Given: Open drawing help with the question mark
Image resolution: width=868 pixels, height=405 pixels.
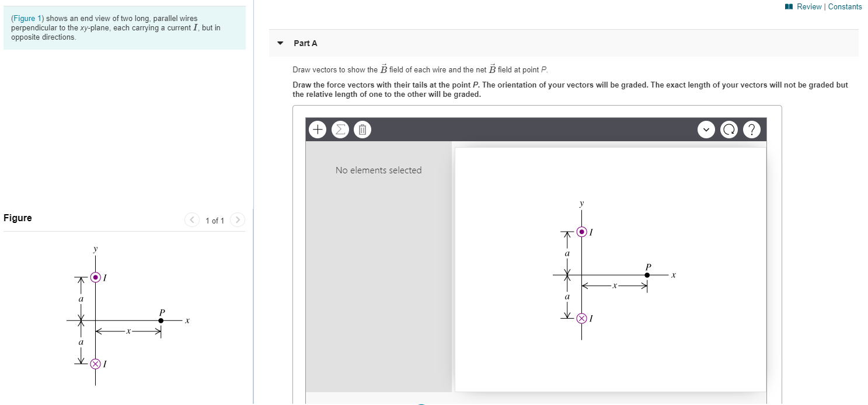Looking at the screenshot, I should click(752, 129).
